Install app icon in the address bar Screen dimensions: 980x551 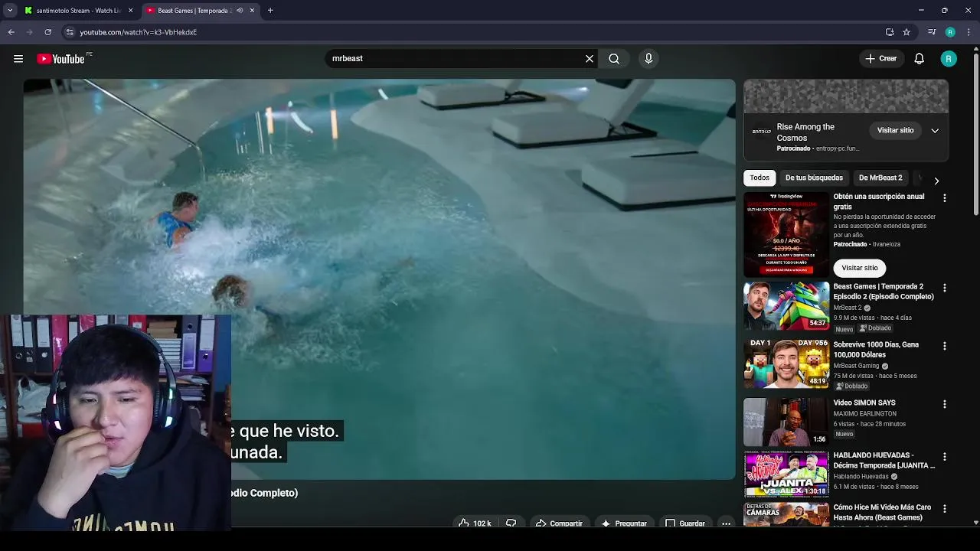click(x=890, y=32)
